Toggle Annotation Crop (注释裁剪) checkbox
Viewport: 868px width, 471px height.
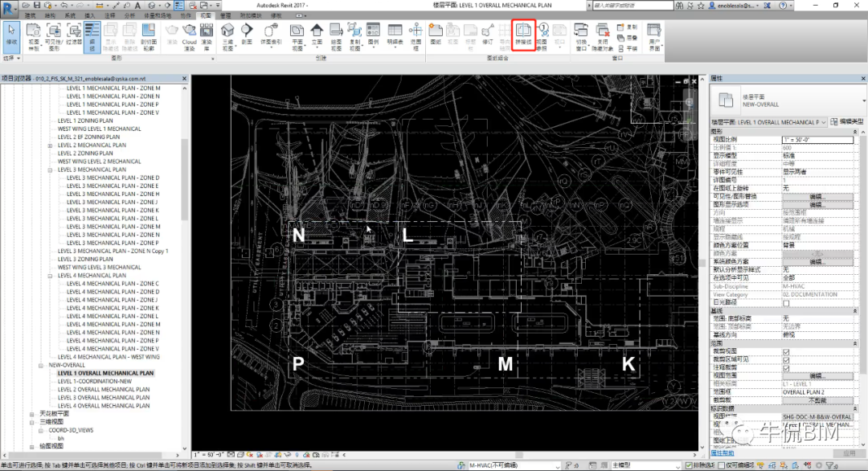tap(786, 368)
